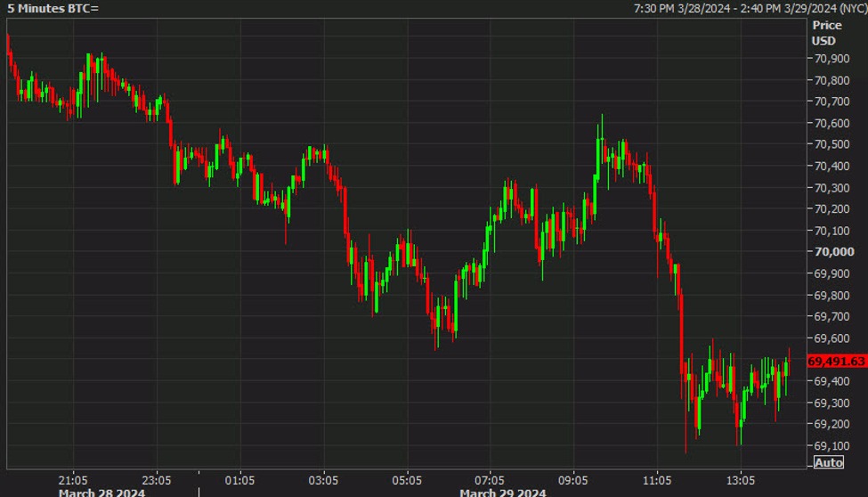
Task: Pick the 07:05 time axis label
Action: pos(490,479)
